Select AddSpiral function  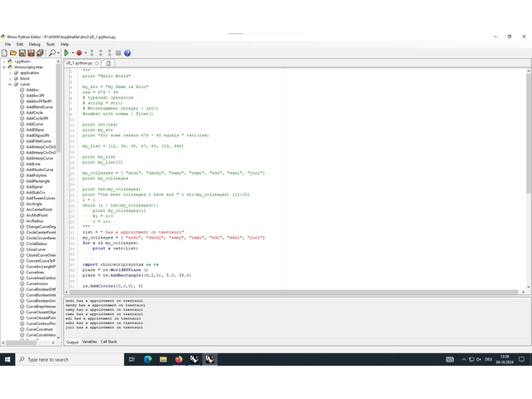click(x=34, y=187)
